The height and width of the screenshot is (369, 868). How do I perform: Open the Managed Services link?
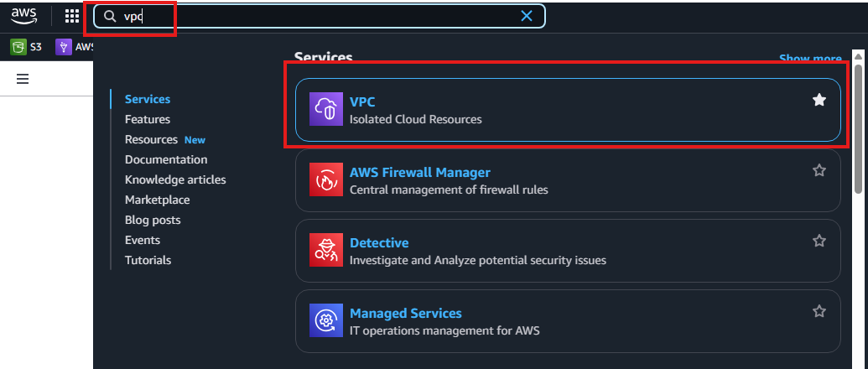click(x=406, y=313)
